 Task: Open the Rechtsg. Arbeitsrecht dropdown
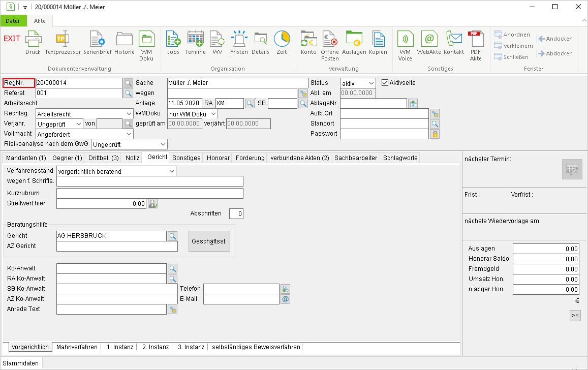click(x=129, y=113)
